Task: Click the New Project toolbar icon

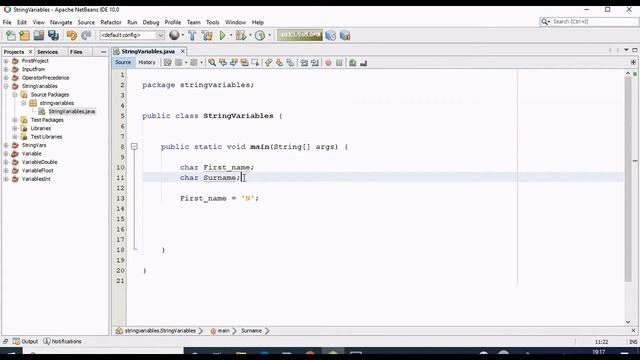Action: coord(24,36)
